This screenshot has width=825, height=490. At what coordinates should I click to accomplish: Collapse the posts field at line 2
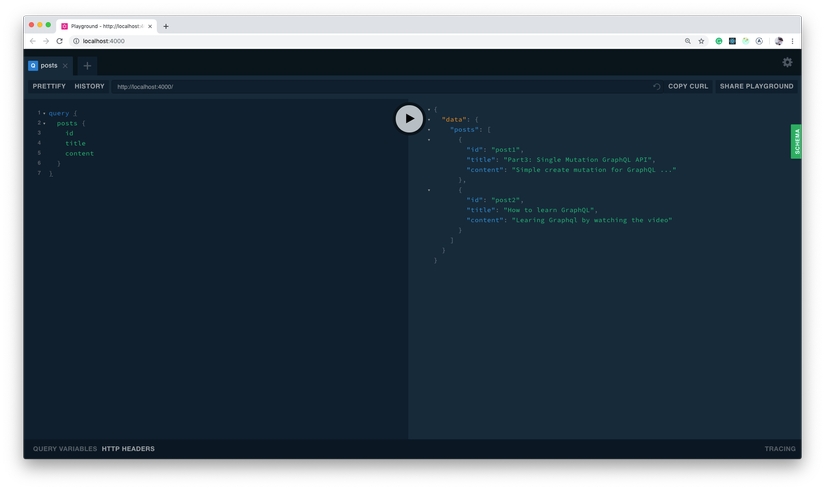[44, 123]
